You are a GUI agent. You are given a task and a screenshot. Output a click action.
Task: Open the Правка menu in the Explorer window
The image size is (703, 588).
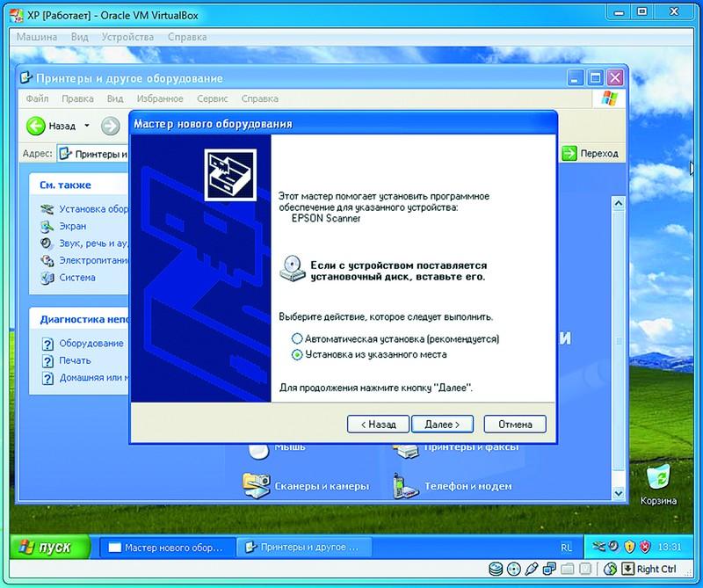click(x=77, y=98)
